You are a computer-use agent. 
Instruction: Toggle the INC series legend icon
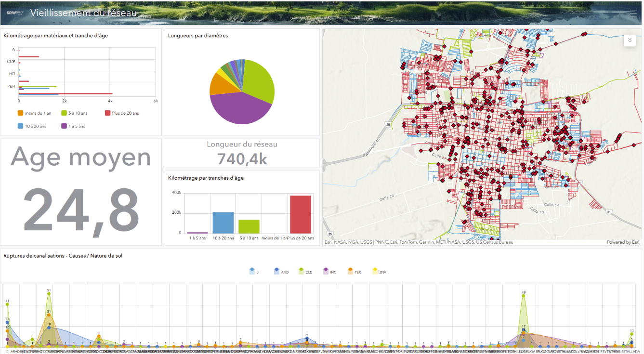pos(326,271)
